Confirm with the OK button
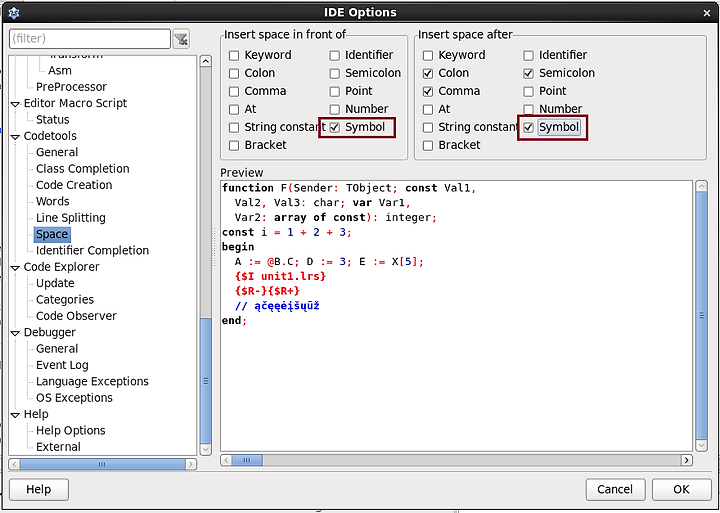Viewport: 720px width, 513px height. coord(681,490)
